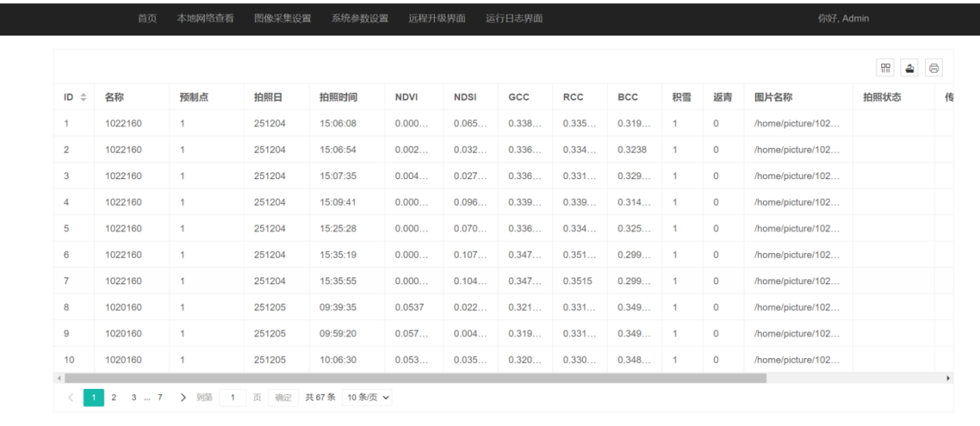This screenshot has height=426, width=980.
Task: Expand the 10 条/页 page size dropdown
Action: click(367, 397)
